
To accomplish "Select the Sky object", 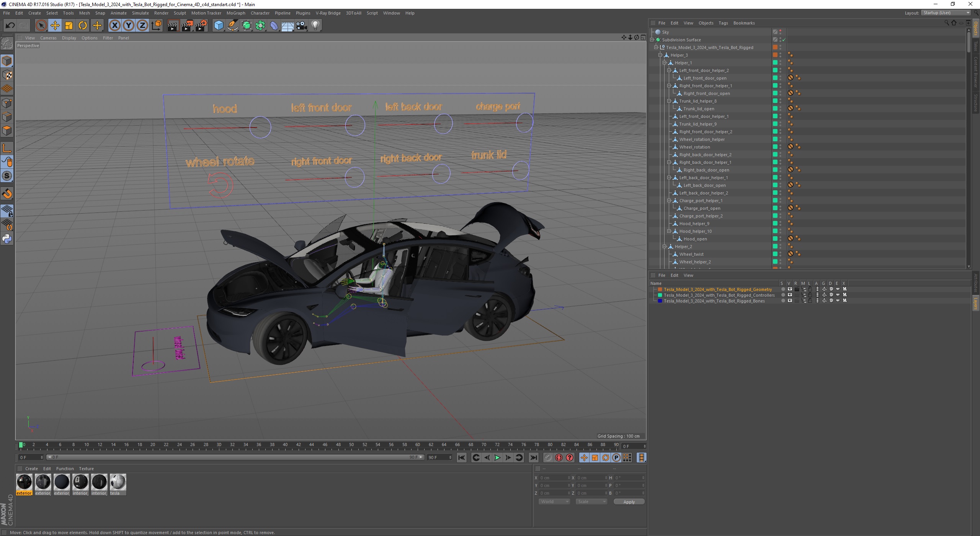I will pos(665,32).
